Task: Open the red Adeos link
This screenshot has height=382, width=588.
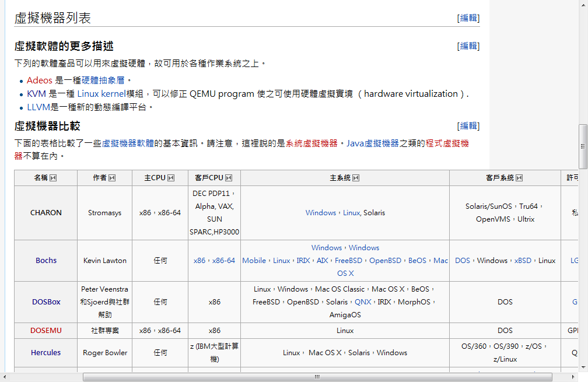Action: (39, 80)
